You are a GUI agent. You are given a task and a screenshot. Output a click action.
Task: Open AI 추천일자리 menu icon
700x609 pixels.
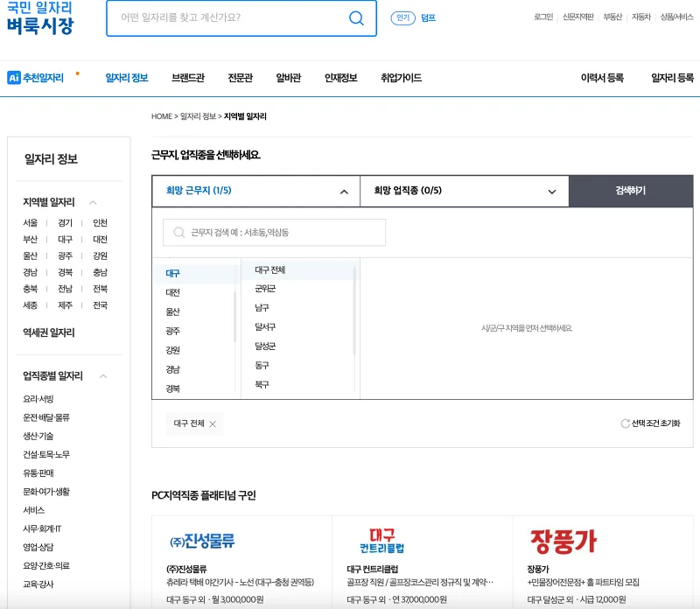pyautogui.click(x=14, y=78)
